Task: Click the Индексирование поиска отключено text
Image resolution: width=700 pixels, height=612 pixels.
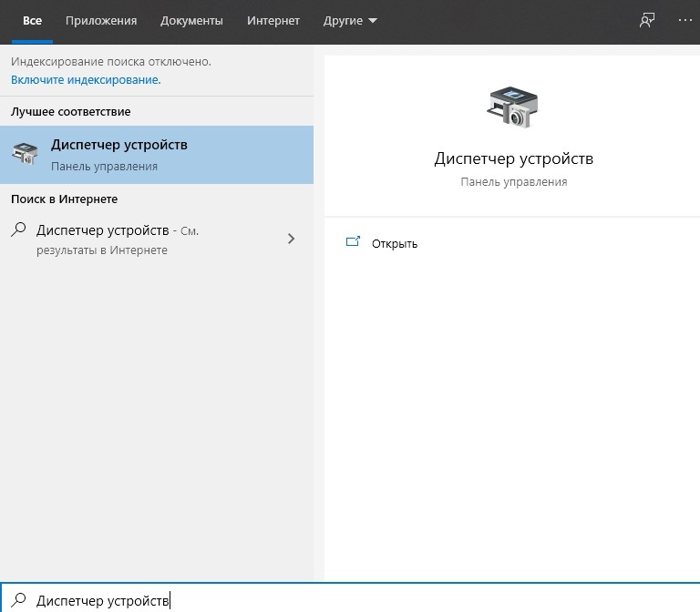Action: click(110, 62)
